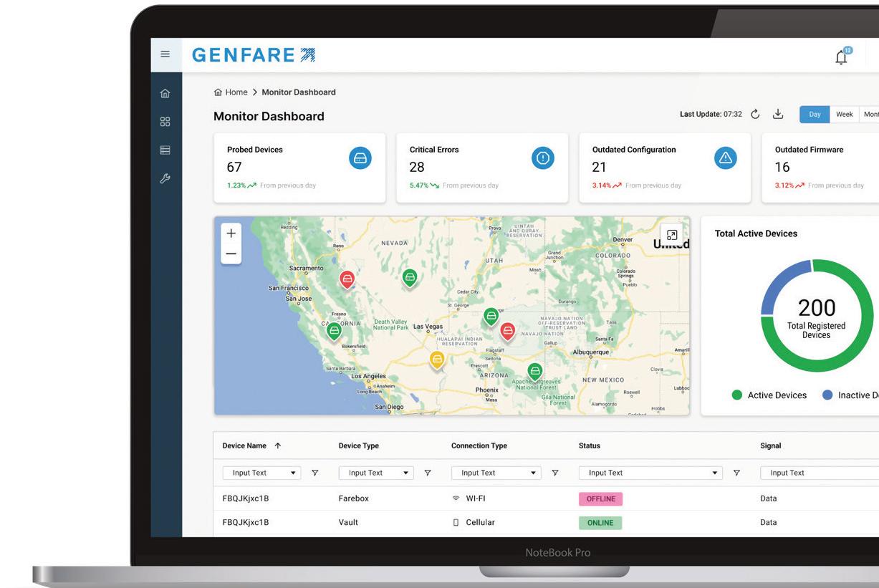Click Monitor Dashboard breadcrumb
This screenshot has height=588, width=879.
pyautogui.click(x=299, y=92)
